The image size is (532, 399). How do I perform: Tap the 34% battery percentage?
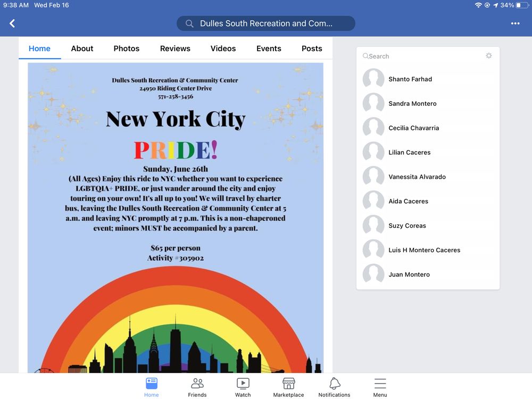coord(507,5)
